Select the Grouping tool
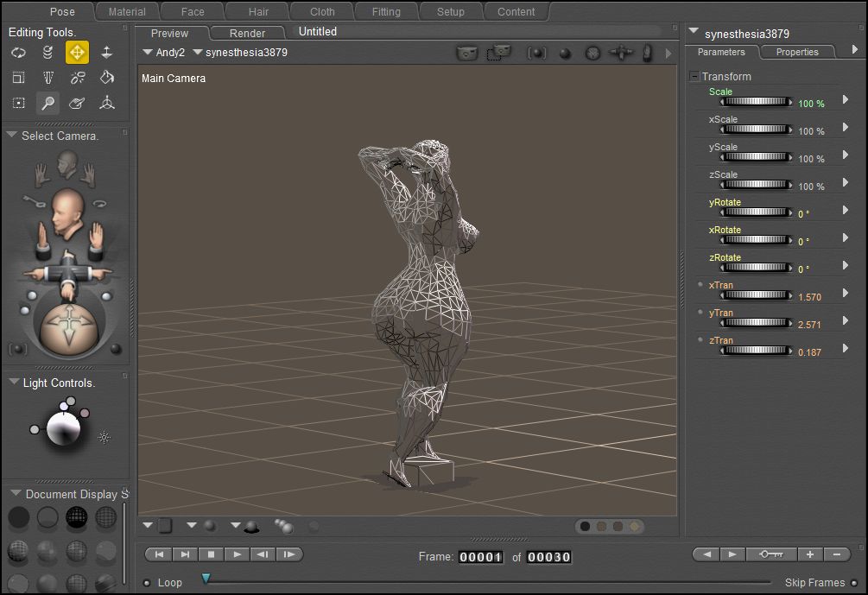 click(x=18, y=103)
